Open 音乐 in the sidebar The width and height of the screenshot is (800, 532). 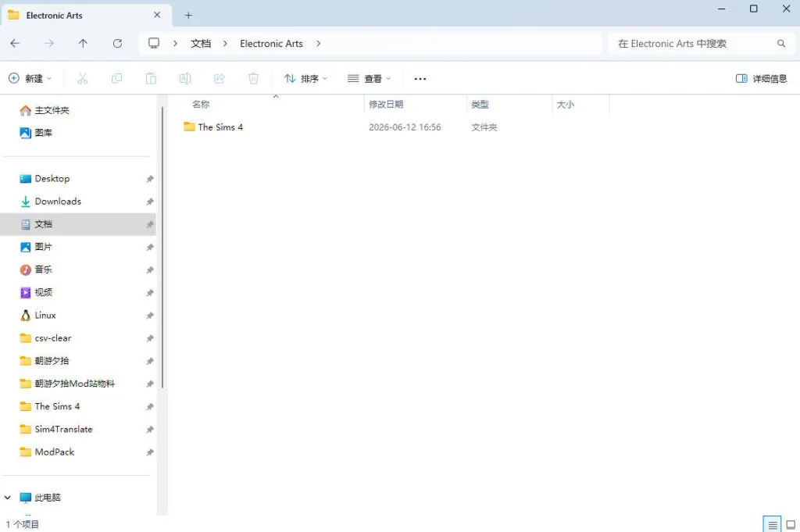click(44, 270)
